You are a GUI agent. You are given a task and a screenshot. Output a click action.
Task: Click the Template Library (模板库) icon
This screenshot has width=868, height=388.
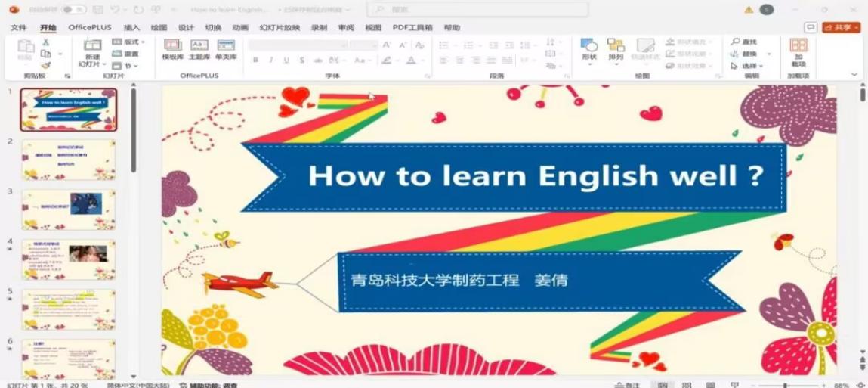pyautogui.click(x=173, y=46)
